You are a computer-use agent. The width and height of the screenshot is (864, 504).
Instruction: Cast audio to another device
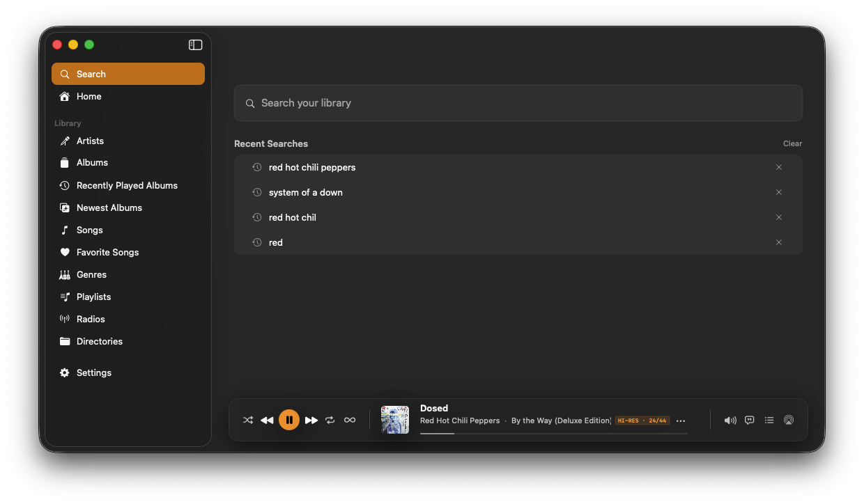pyautogui.click(x=788, y=420)
